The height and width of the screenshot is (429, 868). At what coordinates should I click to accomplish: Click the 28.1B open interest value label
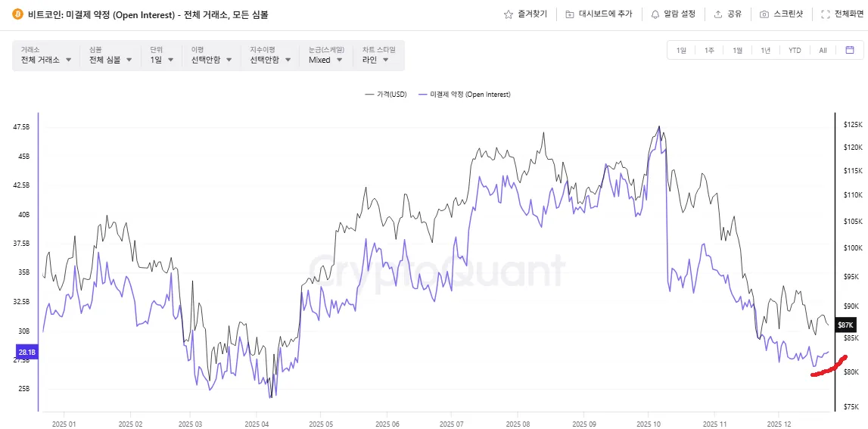point(26,352)
